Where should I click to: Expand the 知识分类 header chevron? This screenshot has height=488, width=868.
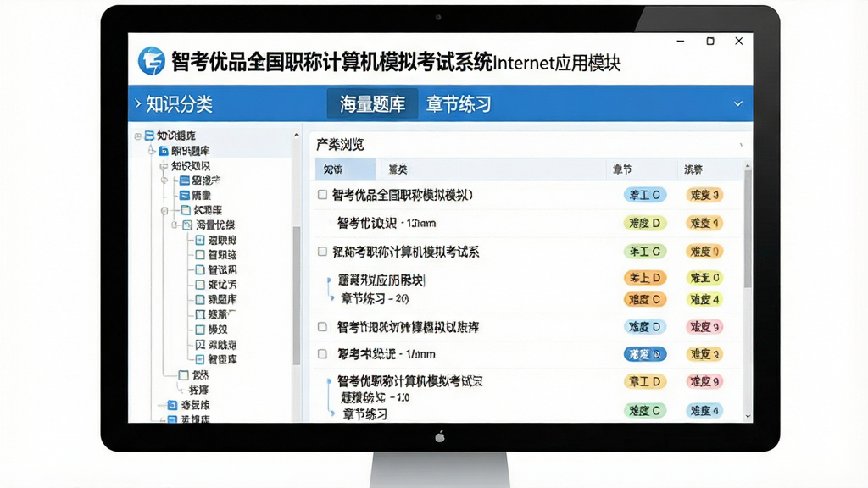[138, 103]
